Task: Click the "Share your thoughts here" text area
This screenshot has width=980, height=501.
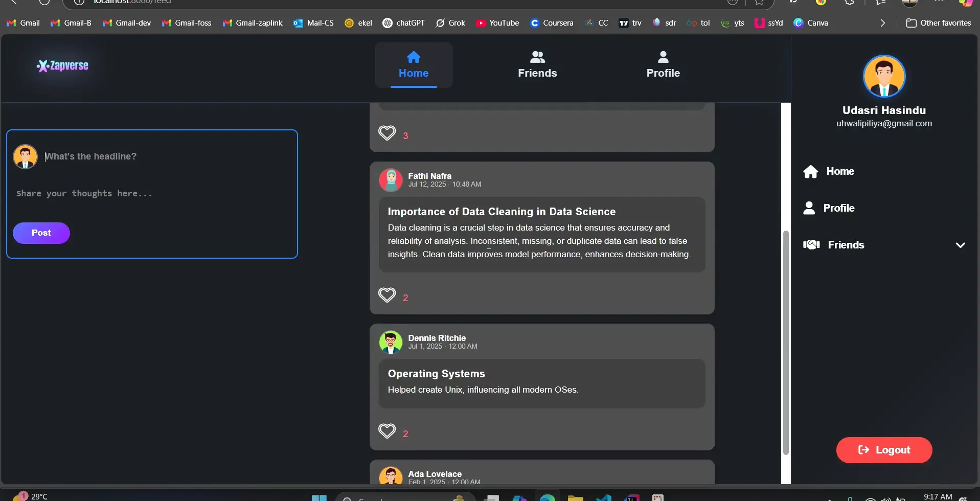Action: pos(148,194)
